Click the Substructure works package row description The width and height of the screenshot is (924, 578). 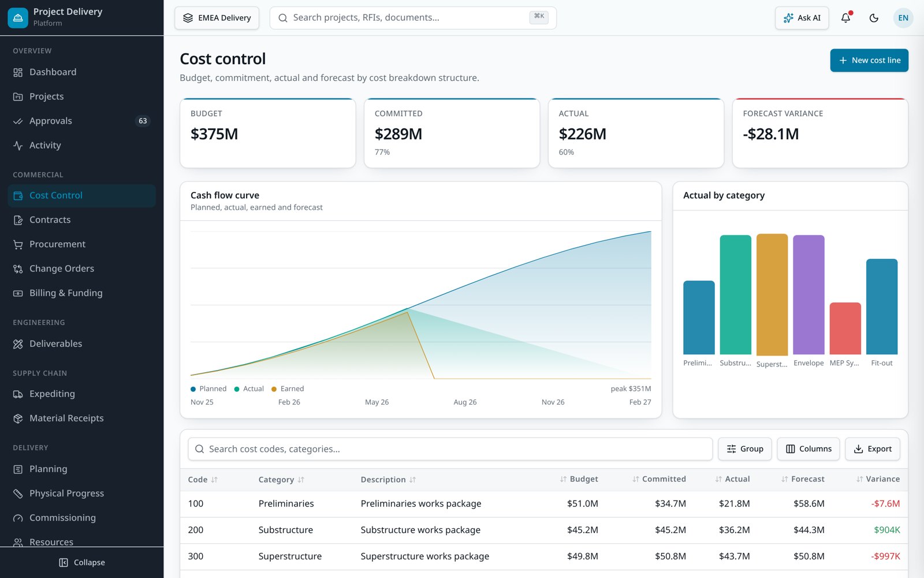(420, 530)
